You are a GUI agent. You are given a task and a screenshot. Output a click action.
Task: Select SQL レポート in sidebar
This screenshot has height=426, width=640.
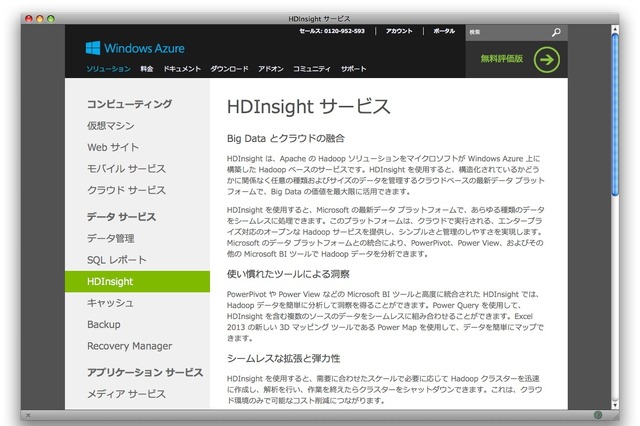116,260
